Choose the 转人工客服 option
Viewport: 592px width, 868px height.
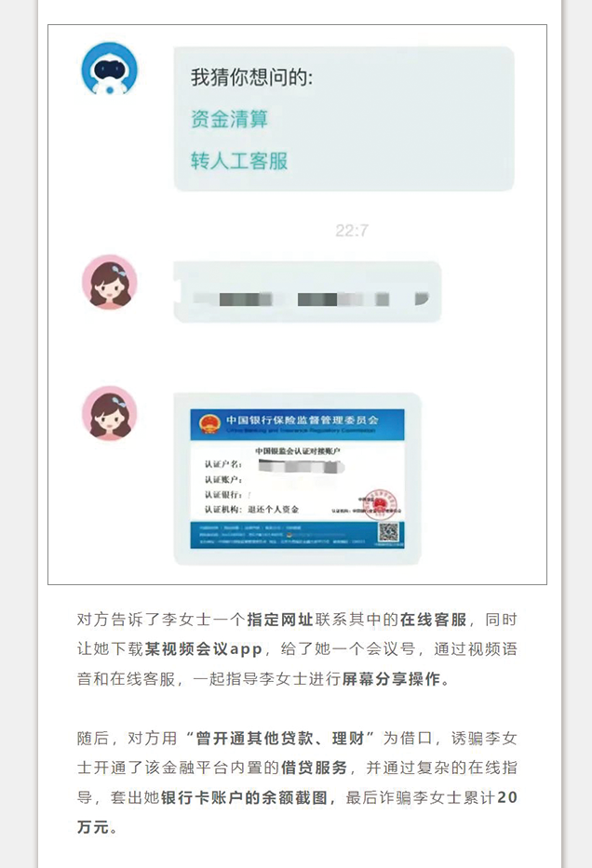click(x=239, y=161)
